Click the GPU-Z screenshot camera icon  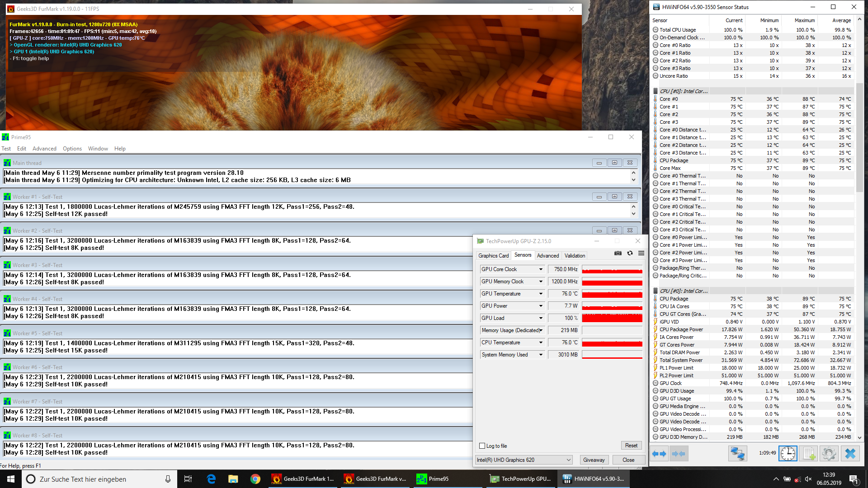(618, 253)
